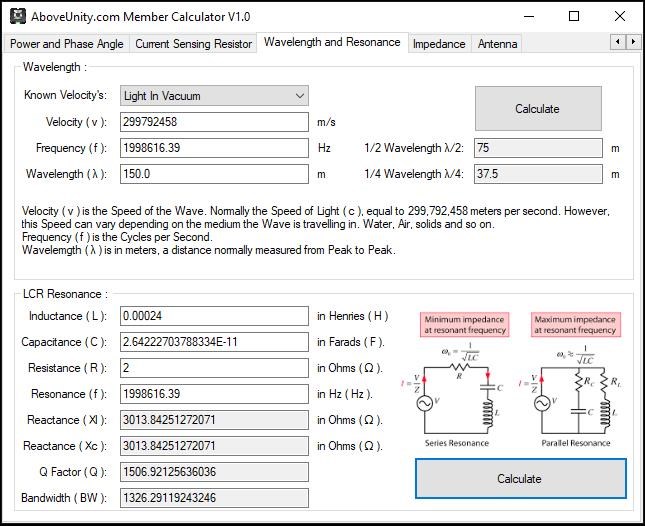Open the Impedance tab
The width and height of the screenshot is (645, 526).
coord(439,44)
